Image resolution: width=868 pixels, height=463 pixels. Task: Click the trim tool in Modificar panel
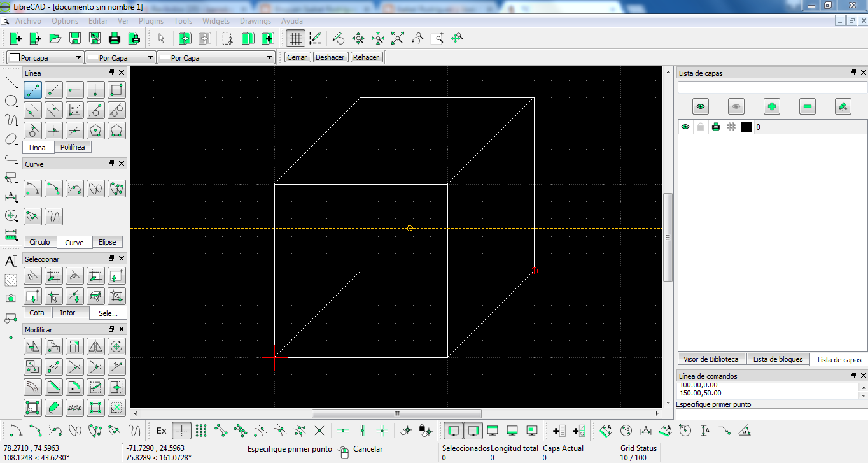(75, 367)
